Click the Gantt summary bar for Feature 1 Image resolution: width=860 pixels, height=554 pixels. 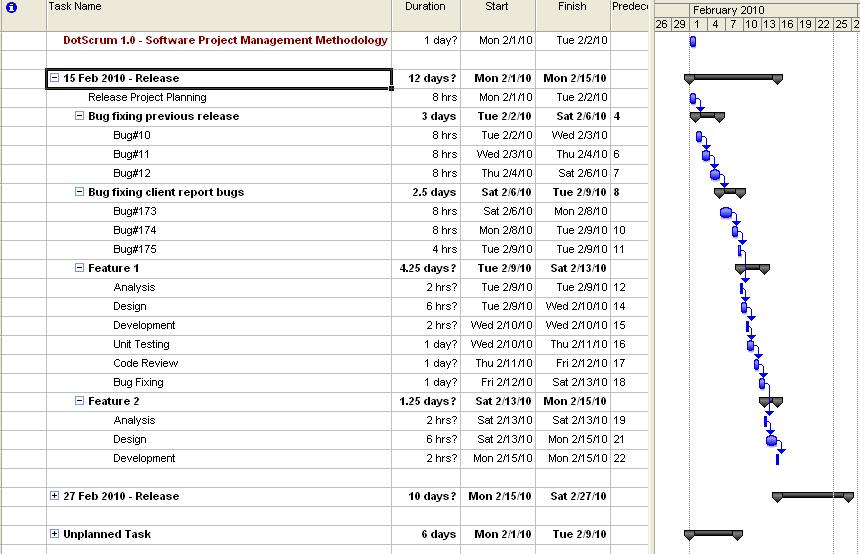pos(752,268)
